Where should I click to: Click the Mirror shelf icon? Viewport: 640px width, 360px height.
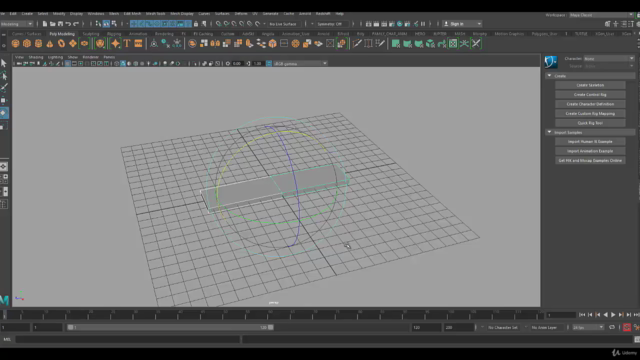point(215,44)
